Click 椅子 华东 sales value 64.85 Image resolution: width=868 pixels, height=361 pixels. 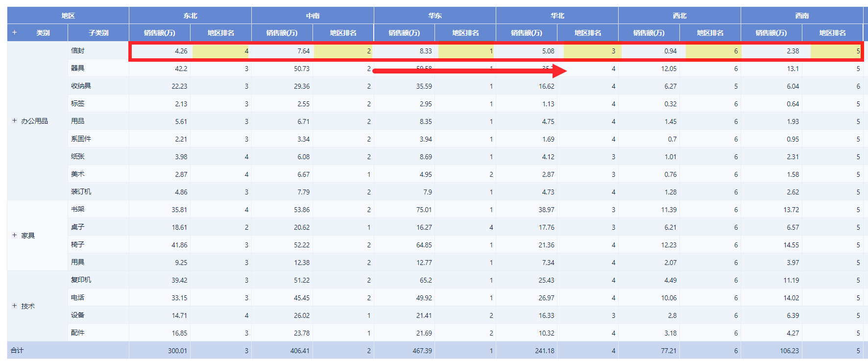pyautogui.click(x=424, y=245)
